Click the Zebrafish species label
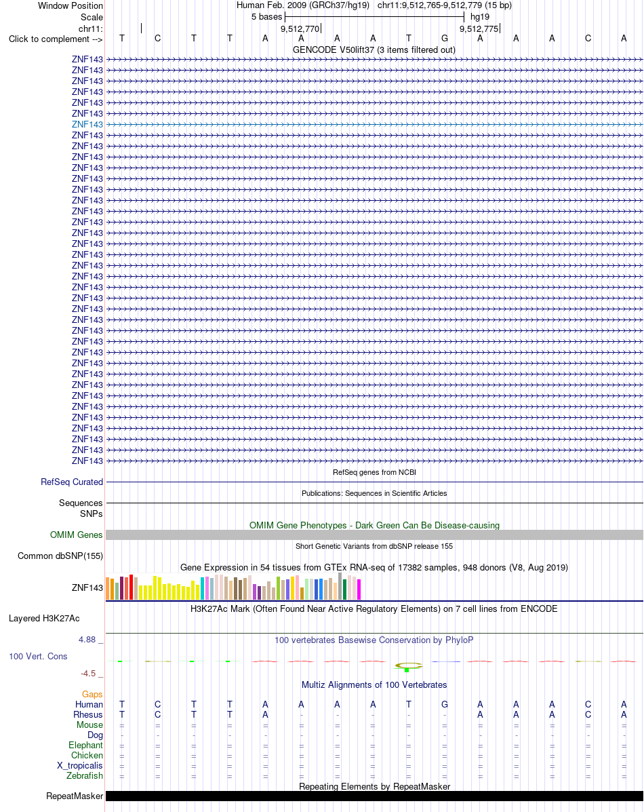Screen dimensions: 644x812 tap(85, 776)
